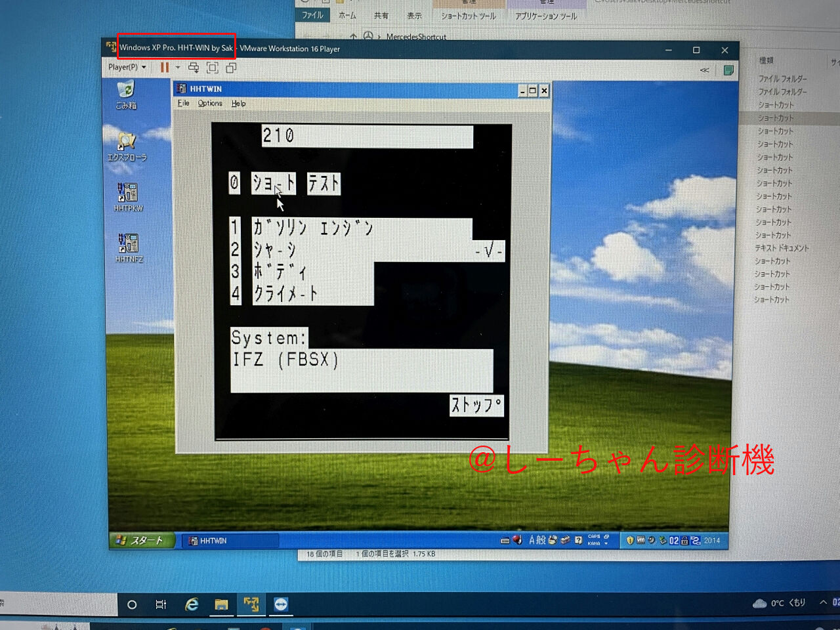Switch to the 表示 ribbon tab in Explorer
The height and width of the screenshot is (630, 840).
(414, 16)
